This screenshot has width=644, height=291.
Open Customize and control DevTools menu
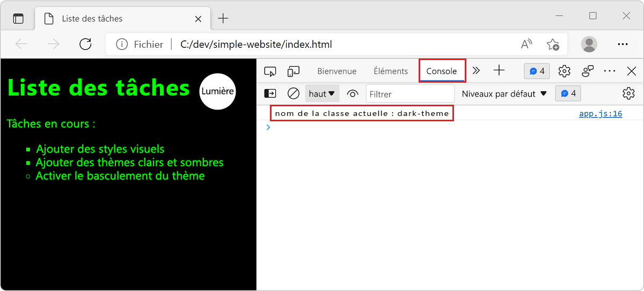click(610, 71)
